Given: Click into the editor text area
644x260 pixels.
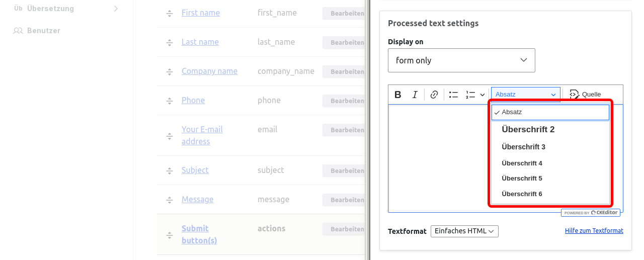Looking at the screenshot, I should pos(438,158).
